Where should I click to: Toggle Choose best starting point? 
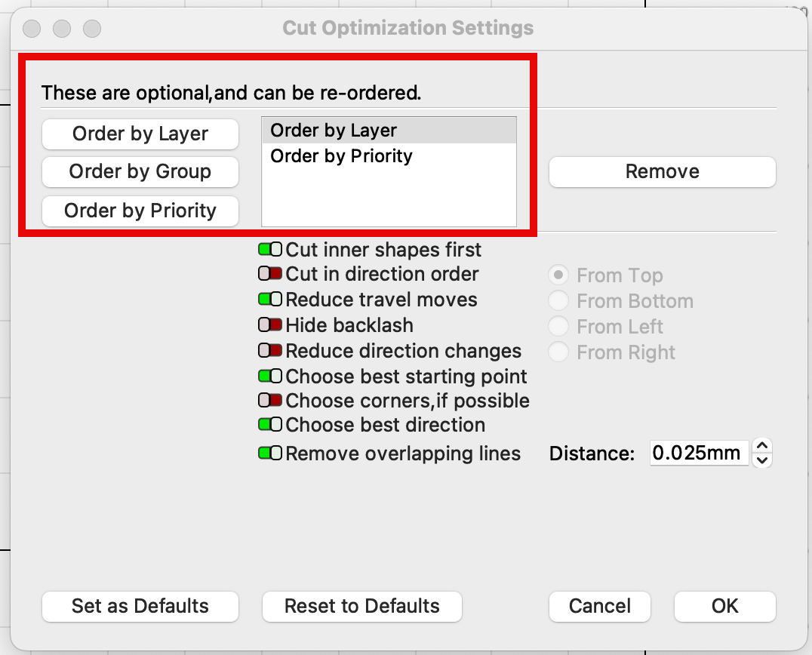(x=270, y=377)
